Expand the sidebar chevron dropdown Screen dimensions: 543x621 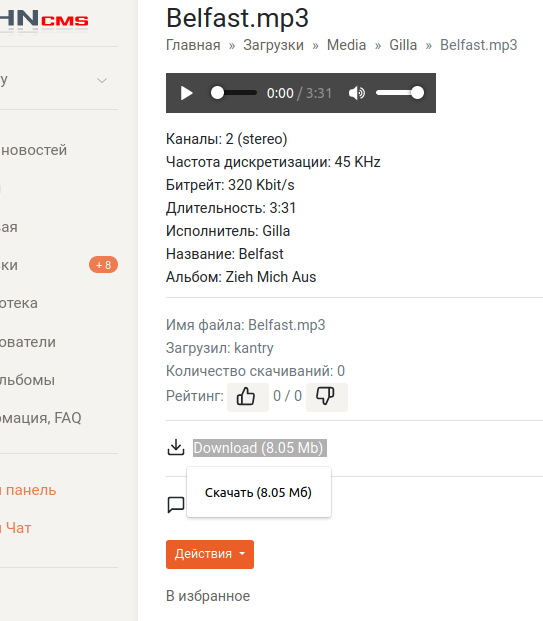coord(102,80)
